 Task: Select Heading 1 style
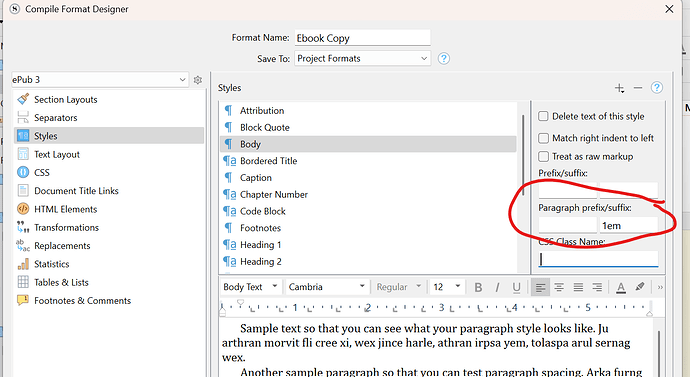(368, 245)
